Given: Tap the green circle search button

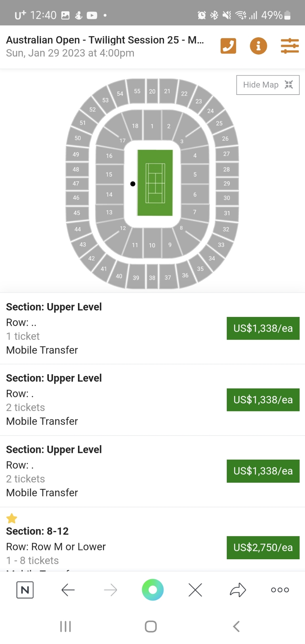Looking at the screenshot, I should [x=152, y=590].
